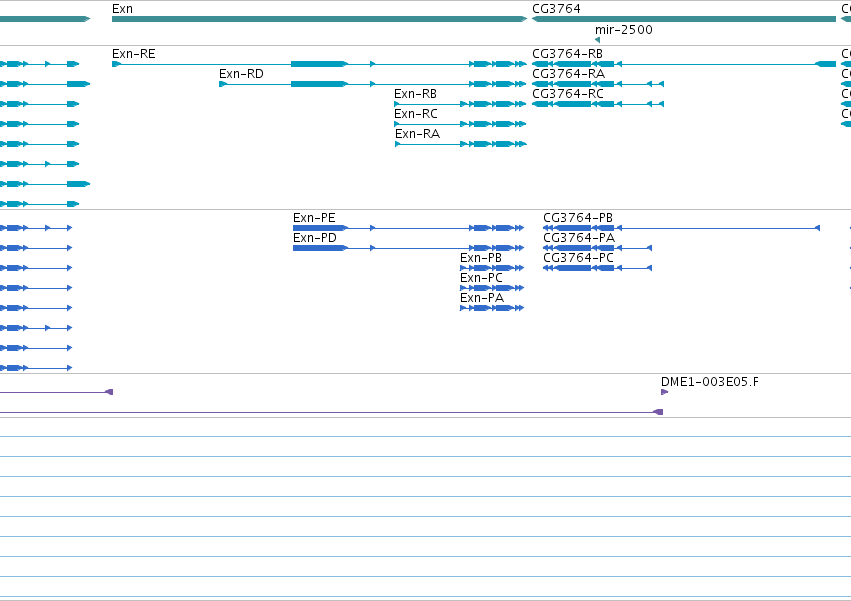
Task: Click the purple DME1-003E05.F arrow marker
Action: [664, 392]
